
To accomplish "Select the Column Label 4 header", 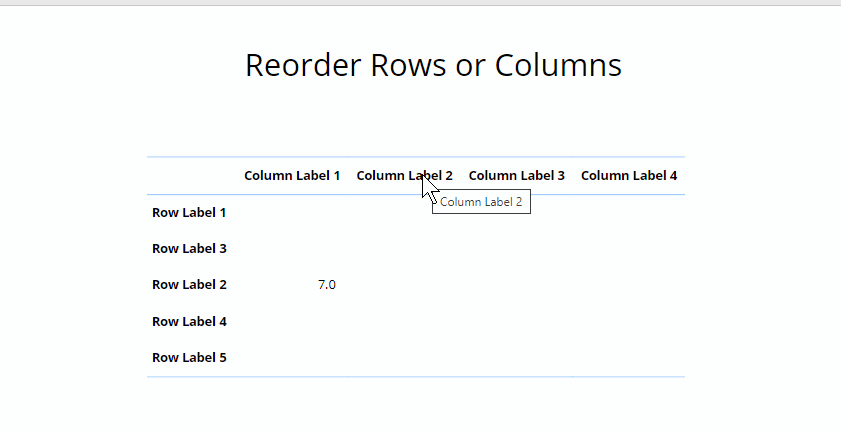I will (629, 176).
